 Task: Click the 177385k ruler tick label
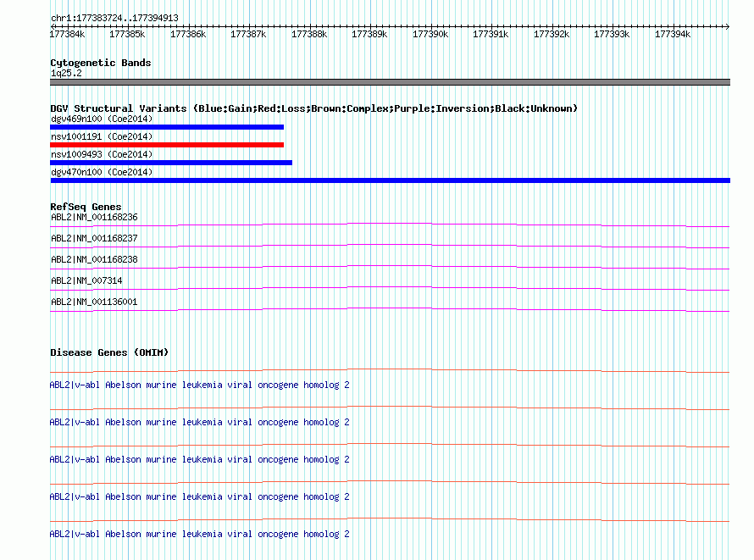[x=127, y=34]
